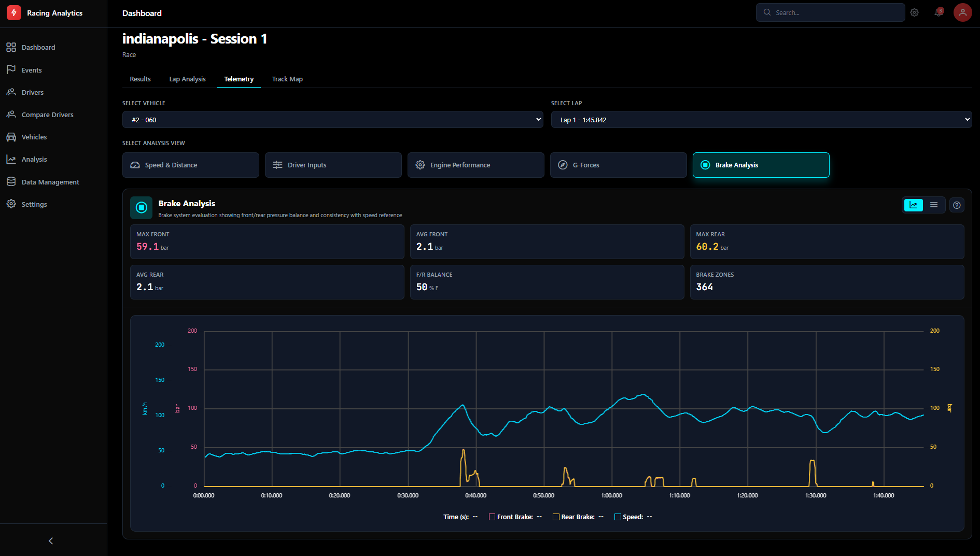Switch to the Track Map tab
Screen dimensions: 980x556
point(287,79)
